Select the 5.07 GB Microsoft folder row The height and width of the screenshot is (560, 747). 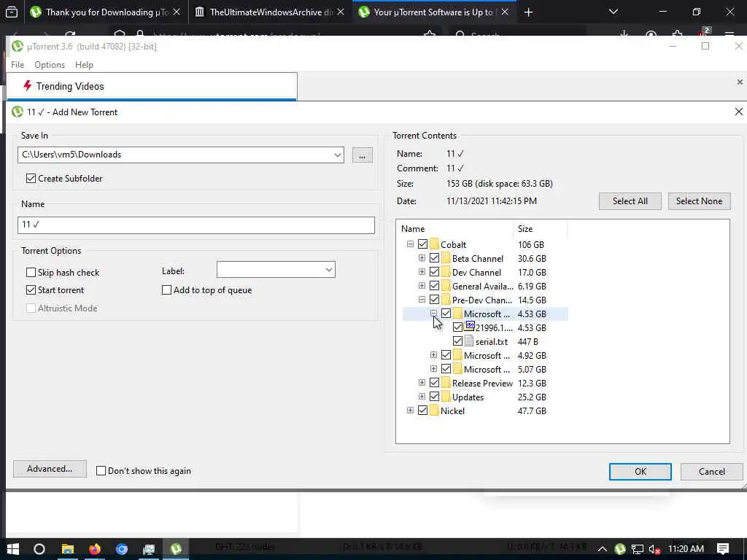[485, 369]
